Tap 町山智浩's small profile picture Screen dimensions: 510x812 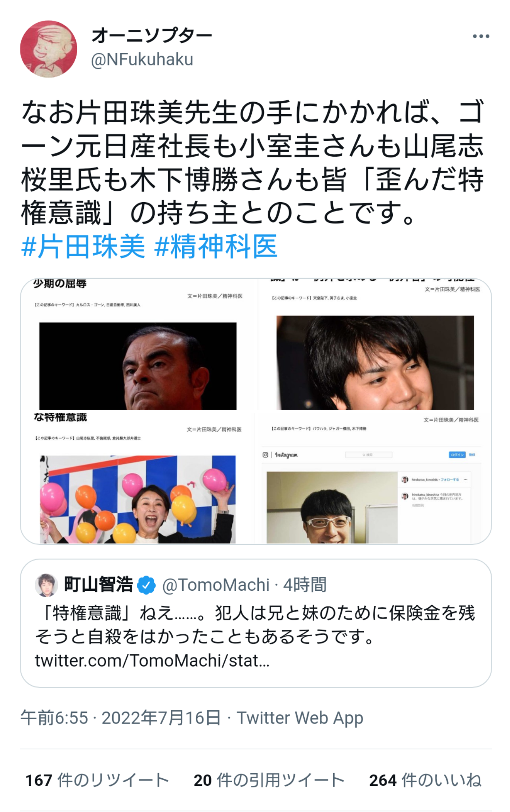[46, 585]
